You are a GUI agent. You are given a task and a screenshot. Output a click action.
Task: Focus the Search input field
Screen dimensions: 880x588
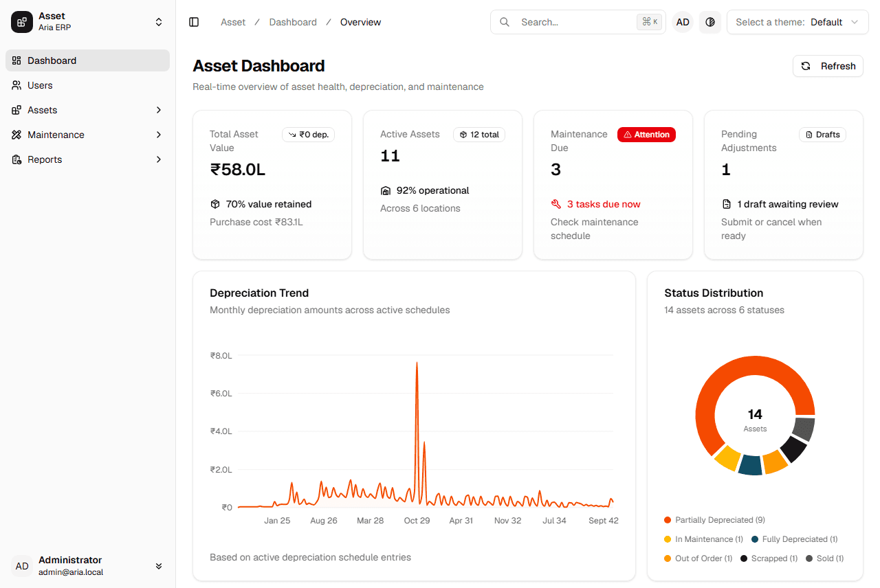(x=577, y=22)
